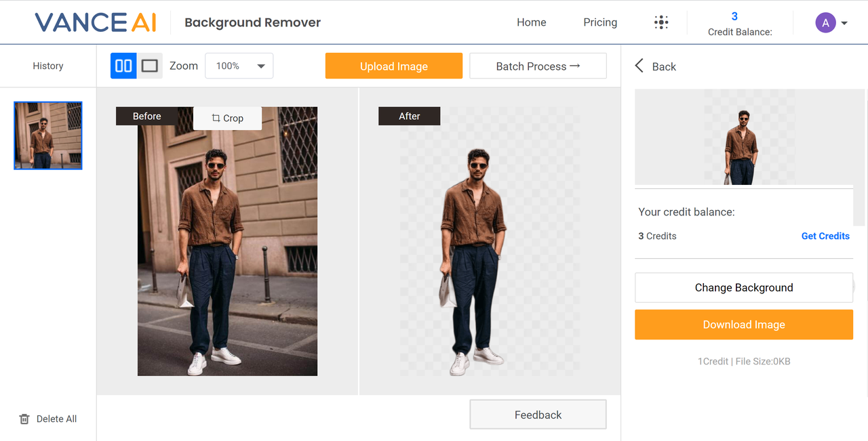Switch to single image view
868x441 pixels.
coord(150,66)
